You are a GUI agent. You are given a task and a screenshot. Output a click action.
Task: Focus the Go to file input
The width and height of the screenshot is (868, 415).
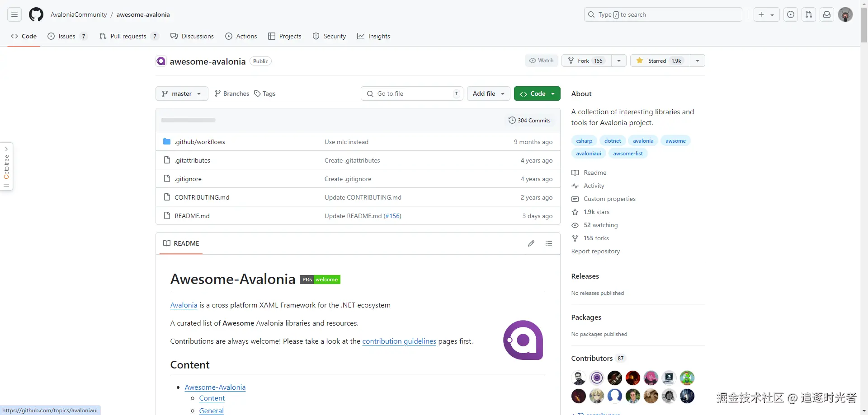point(412,93)
